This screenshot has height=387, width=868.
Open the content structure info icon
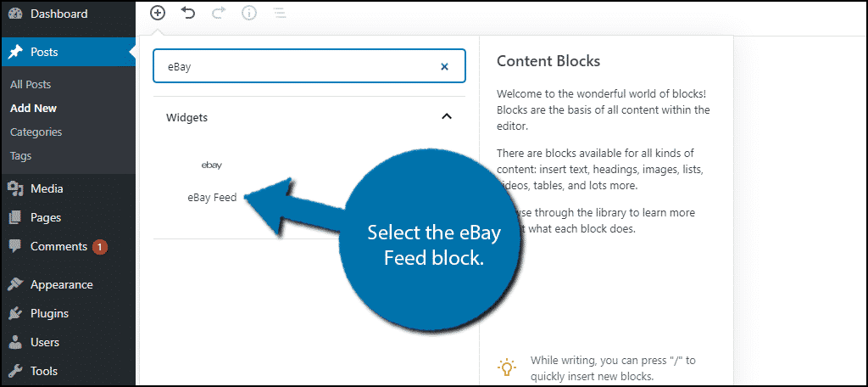tap(249, 13)
